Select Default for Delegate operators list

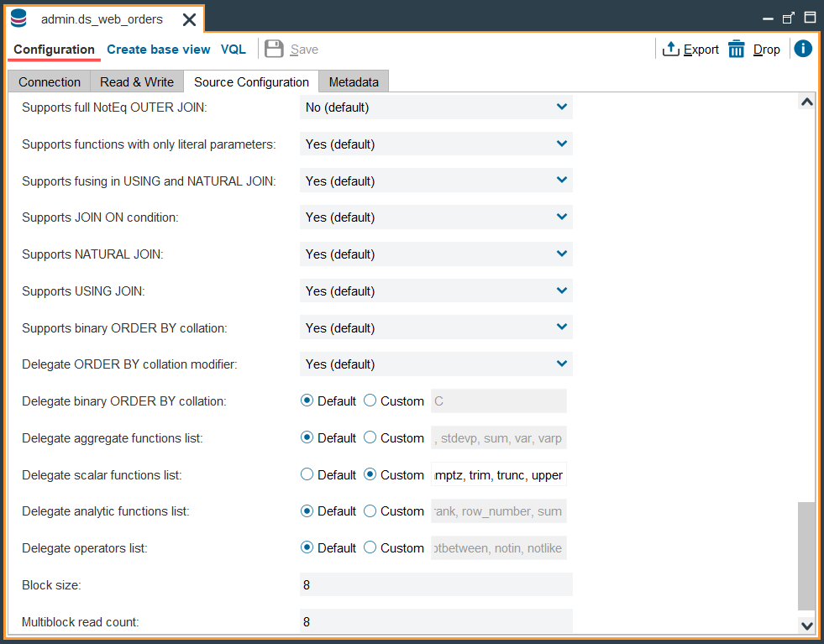(307, 547)
